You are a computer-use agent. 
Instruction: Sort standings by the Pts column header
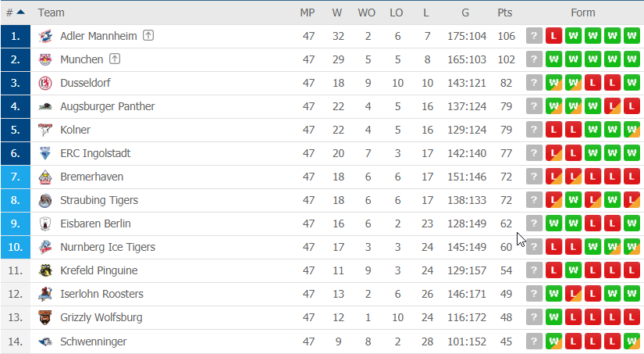505,13
